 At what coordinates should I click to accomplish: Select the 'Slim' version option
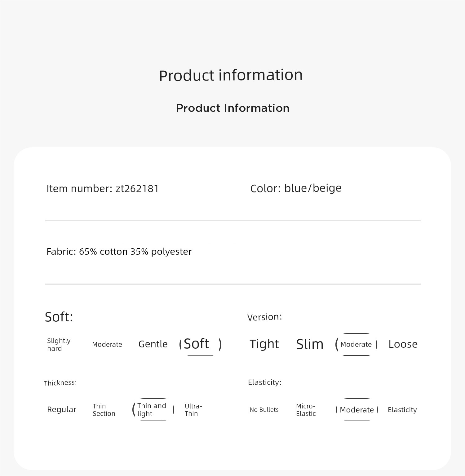coord(310,344)
